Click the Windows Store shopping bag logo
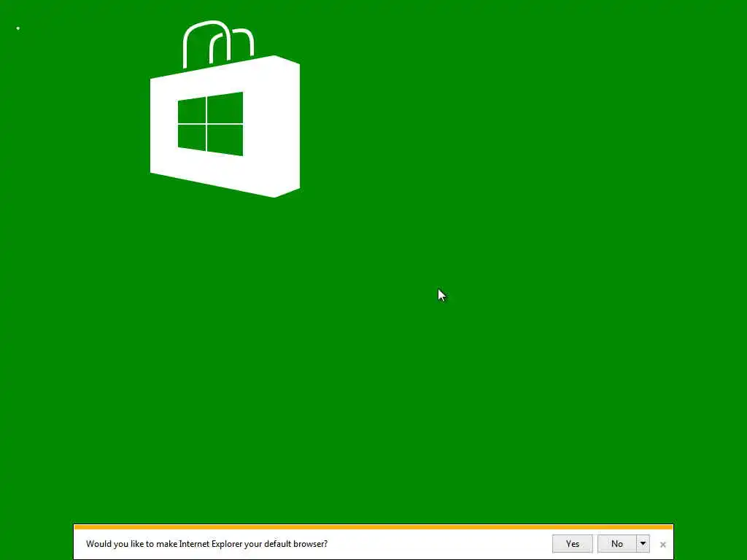Image resolution: width=747 pixels, height=560 pixels. tap(225, 109)
